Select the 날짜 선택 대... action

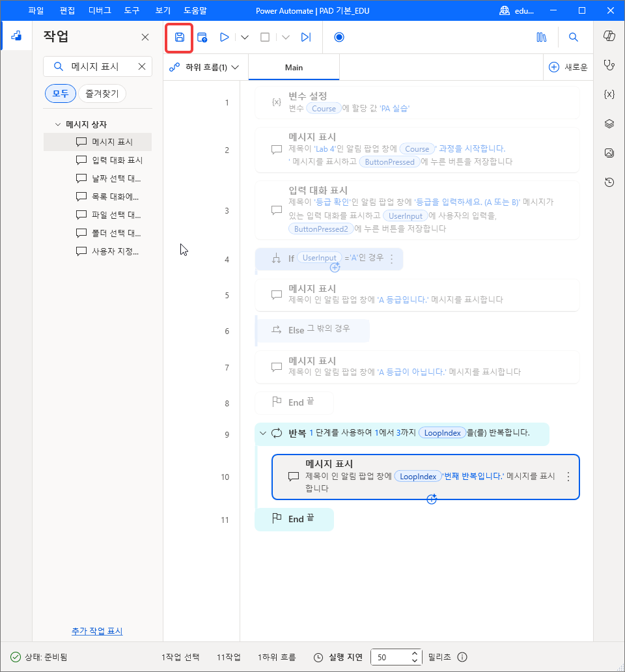coord(98,178)
